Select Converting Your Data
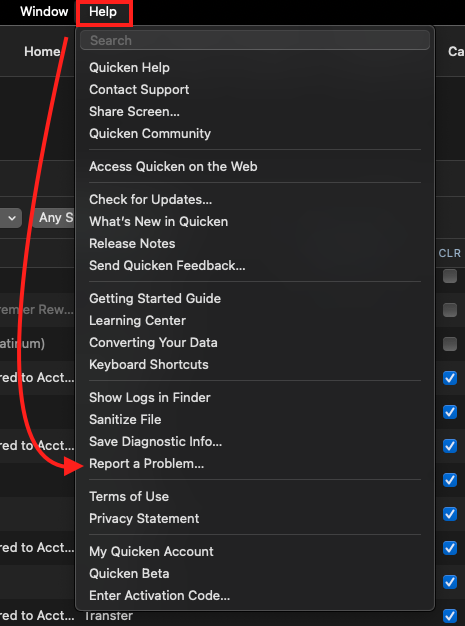The image size is (465, 626). tap(153, 342)
